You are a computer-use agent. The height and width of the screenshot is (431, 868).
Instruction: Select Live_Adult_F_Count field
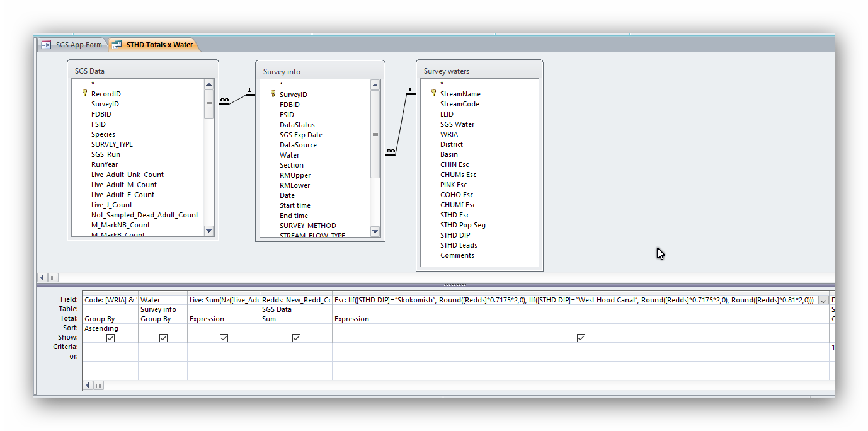123,195
